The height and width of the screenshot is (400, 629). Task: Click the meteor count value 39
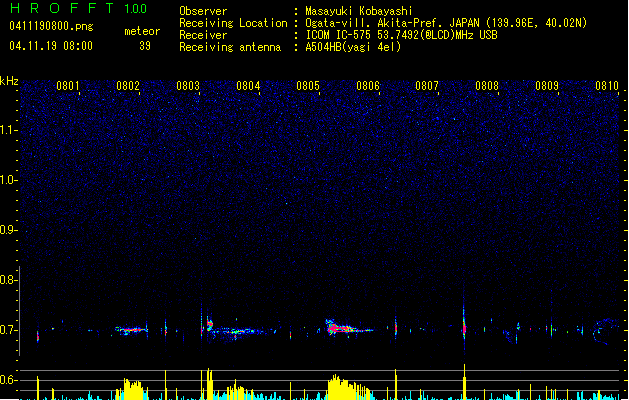pos(145,46)
